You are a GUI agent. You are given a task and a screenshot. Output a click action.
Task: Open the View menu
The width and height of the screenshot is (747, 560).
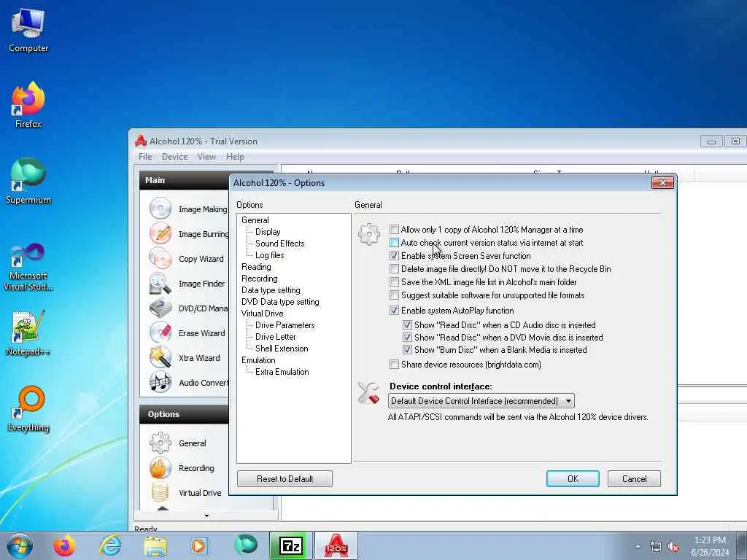(x=206, y=157)
